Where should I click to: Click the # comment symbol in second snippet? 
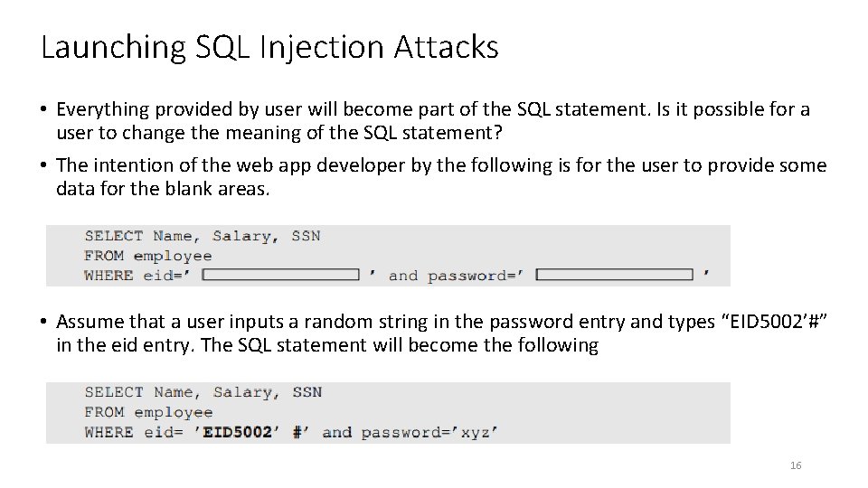click(x=297, y=432)
